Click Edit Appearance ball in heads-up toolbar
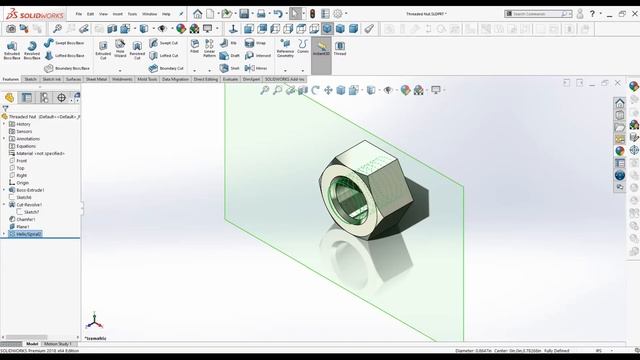Viewport: 640px width, 360px height. tap(405, 90)
